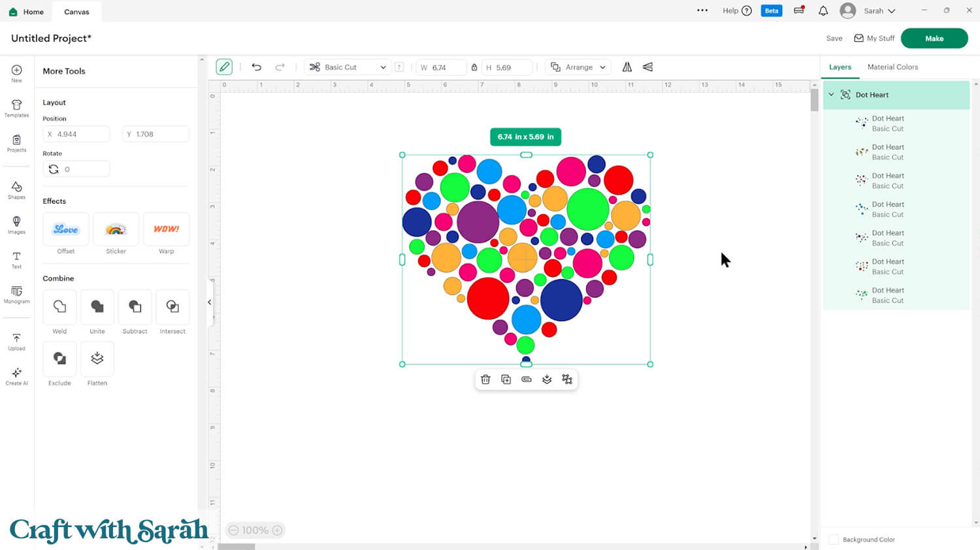Screen dimensions: 980x550
Task: Toggle the aspect ratio lock icon
Action: pos(474,67)
